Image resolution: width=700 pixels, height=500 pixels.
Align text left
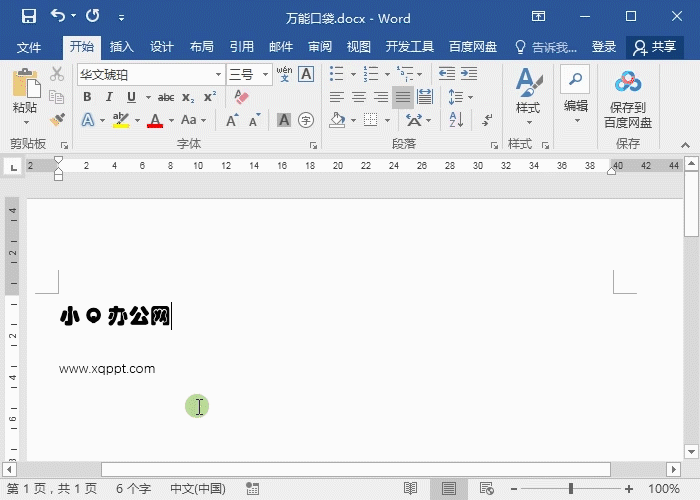(x=337, y=97)
